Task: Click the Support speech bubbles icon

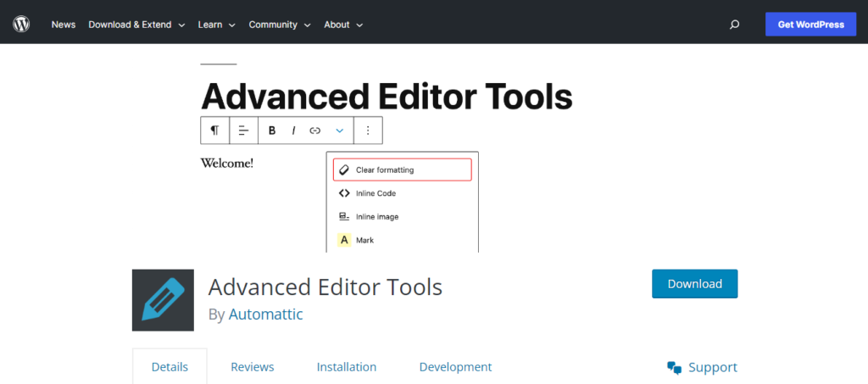Action: coord(674,367)
